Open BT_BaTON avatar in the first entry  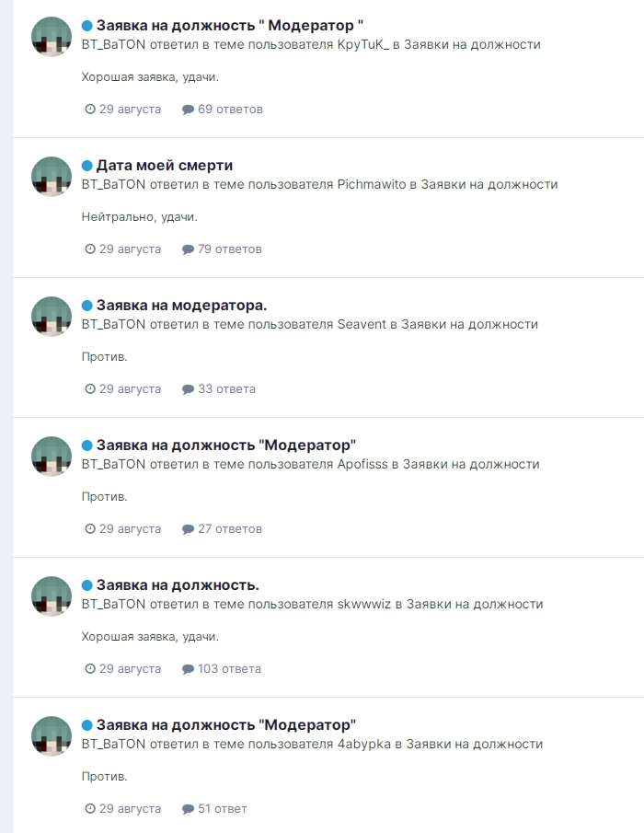pyautogui.click(x=52, y=37)
